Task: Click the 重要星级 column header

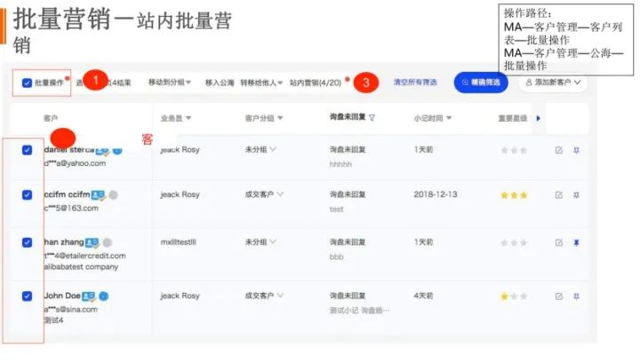Action: pyautogui.click(x=513, y=118)
